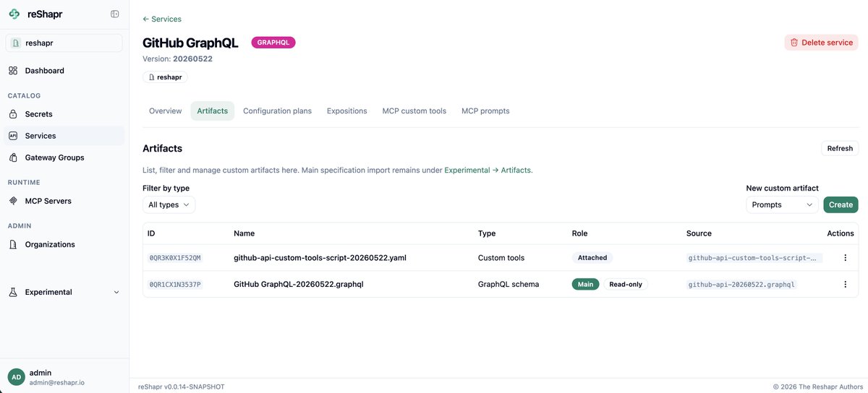Click admin@reshapr.io account email
The height and width of the screenshot is (393, 868).
(x=57, y=383)
